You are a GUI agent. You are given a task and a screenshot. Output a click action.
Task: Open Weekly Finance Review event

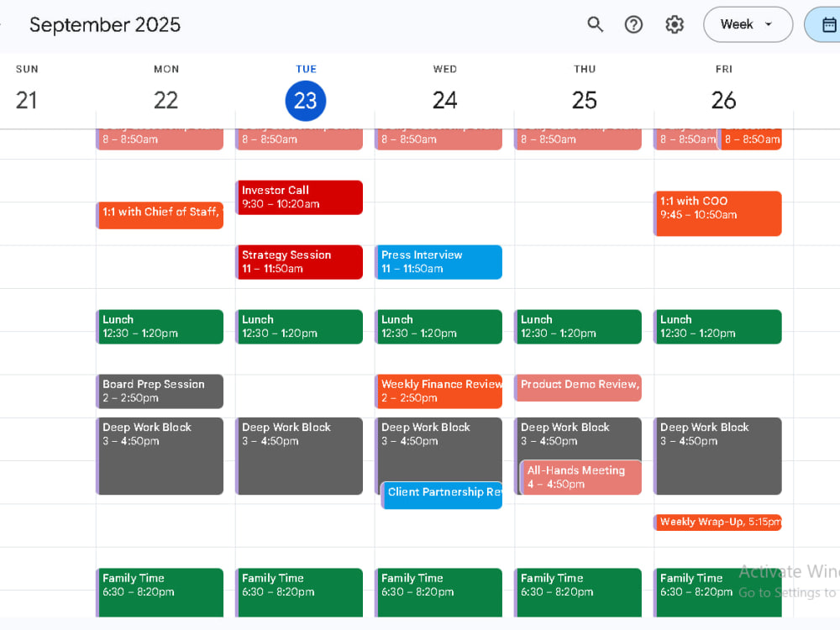coord(438,391)
